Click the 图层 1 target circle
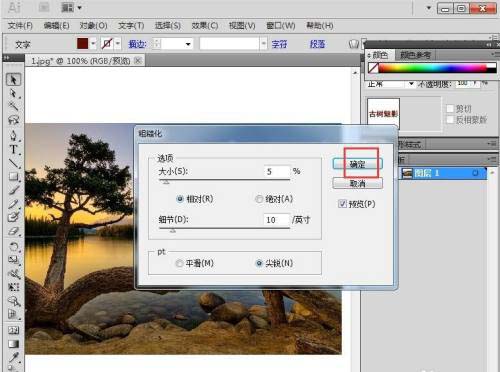This screenshot has height=372, width=500. pos(475,173)
